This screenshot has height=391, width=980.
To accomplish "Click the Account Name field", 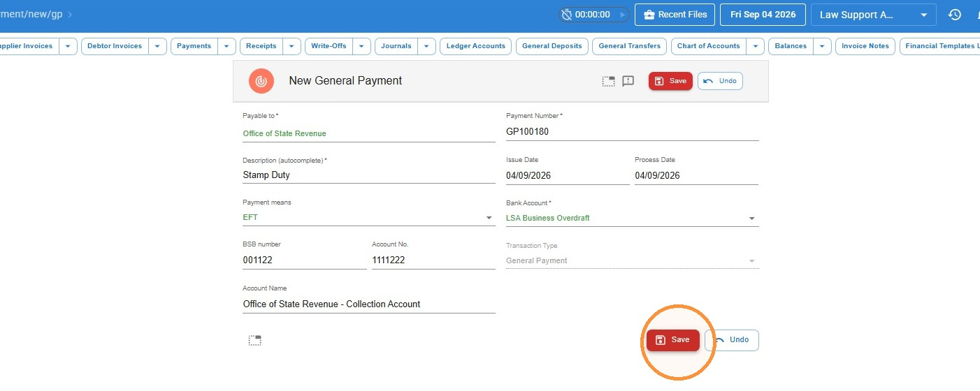I will point(369,304).
